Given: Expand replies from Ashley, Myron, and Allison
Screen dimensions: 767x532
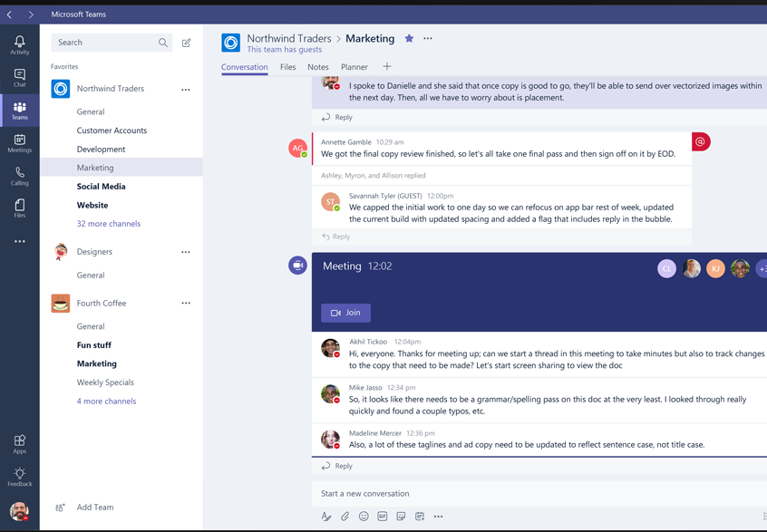Looking at the screenshot, I should tap(374, 176).
